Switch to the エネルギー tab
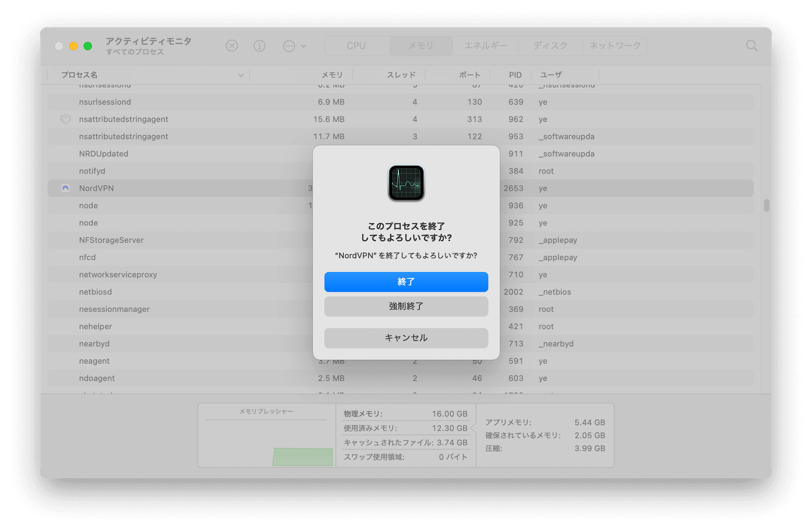Screen dimensions: 812x531 (x=486, y=46)
